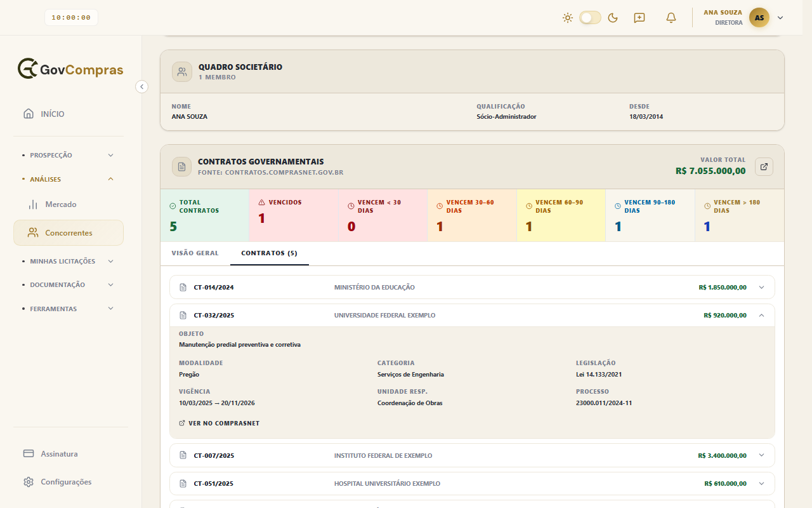Click the AS user avatar

point(759,18)
